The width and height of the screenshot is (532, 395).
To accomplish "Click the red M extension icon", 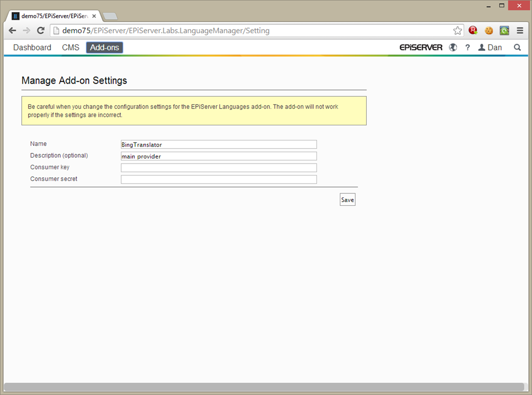I will [x=473, y=31].
